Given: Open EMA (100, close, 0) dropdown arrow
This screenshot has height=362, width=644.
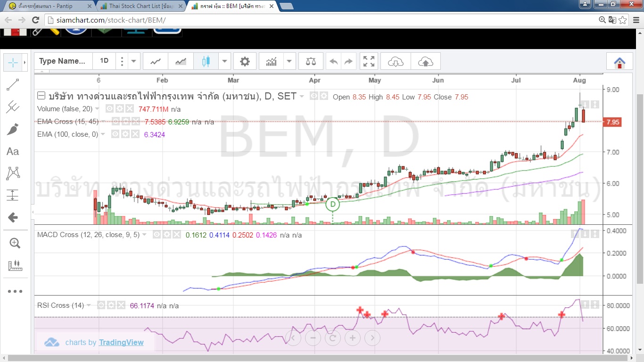Looking at the screenshot, I should [103, 134].
